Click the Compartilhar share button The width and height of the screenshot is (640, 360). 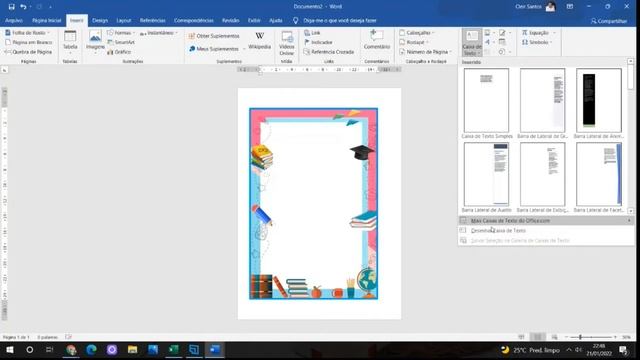[x=609, y=21]
